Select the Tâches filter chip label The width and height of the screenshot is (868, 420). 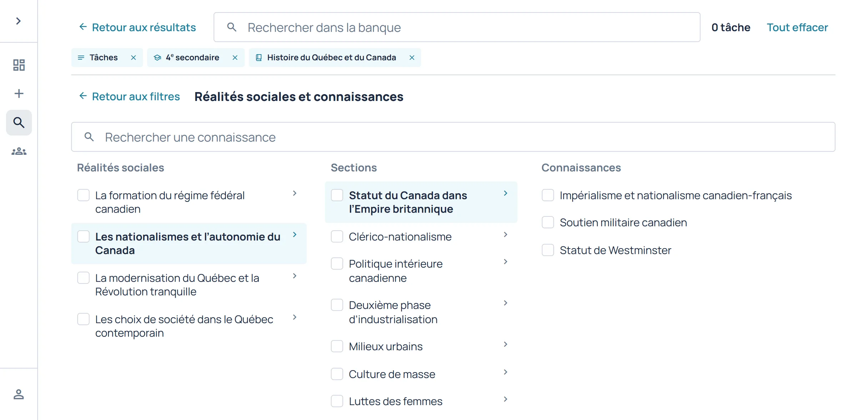click(104, 58)
